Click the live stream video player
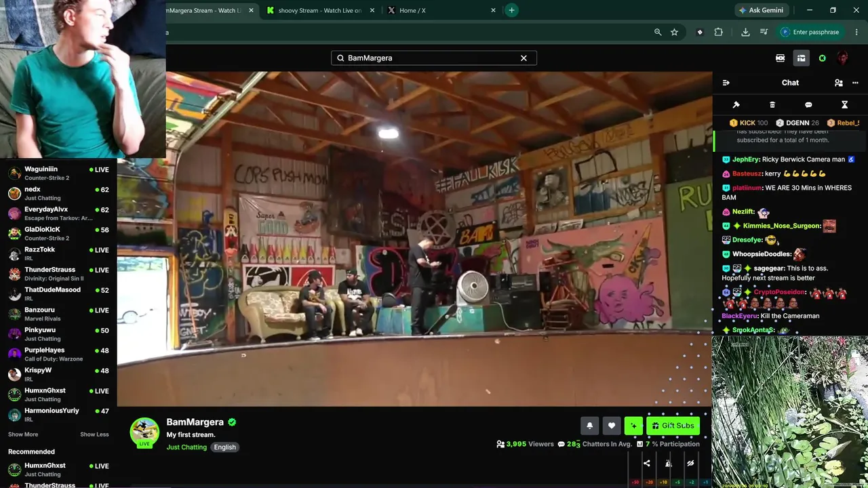The width and height of the screenshot is (868, 488). point(414,239)
